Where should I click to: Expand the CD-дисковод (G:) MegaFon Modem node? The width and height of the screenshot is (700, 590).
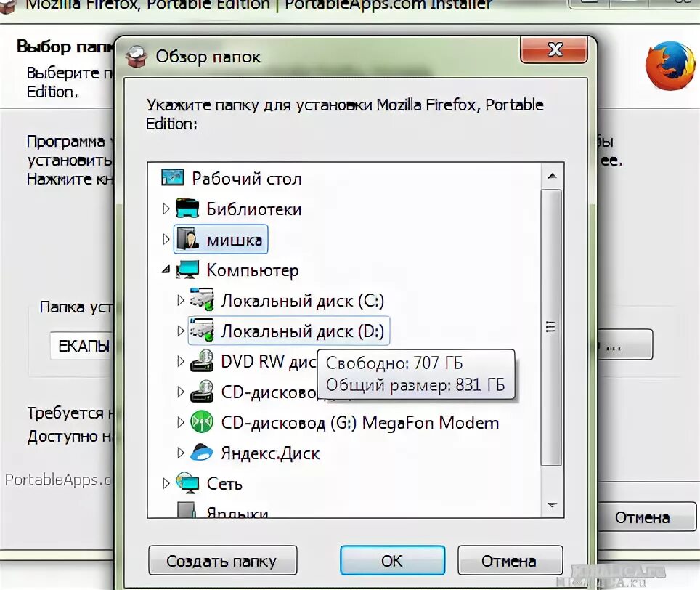click(x=180, y=422)
